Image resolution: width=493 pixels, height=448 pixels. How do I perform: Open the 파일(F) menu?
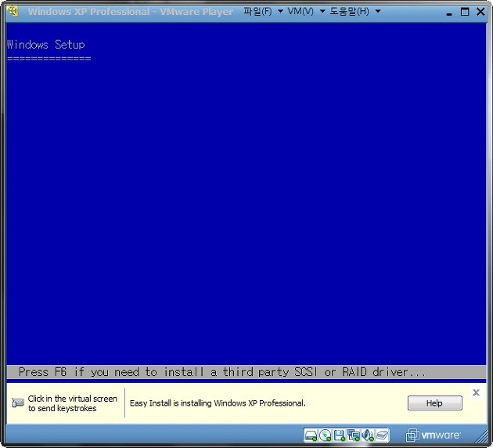coord(257,12)
